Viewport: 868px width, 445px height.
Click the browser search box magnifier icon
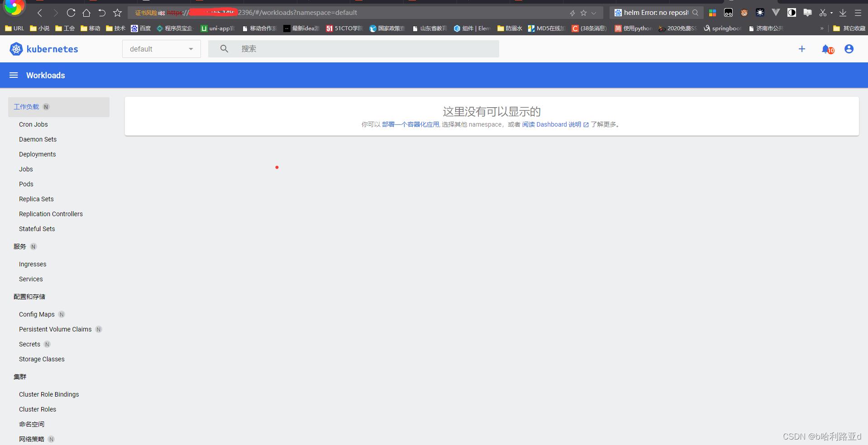[x=695, y=13]
